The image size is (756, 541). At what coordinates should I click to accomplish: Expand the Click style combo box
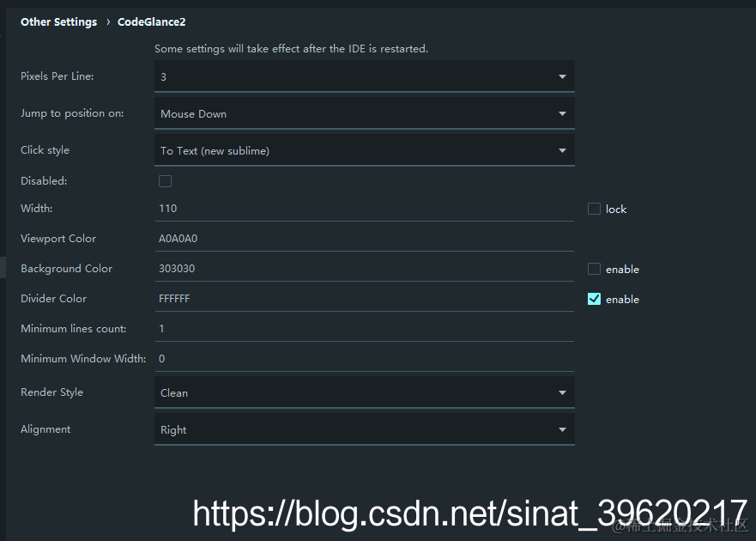[365, 150]
